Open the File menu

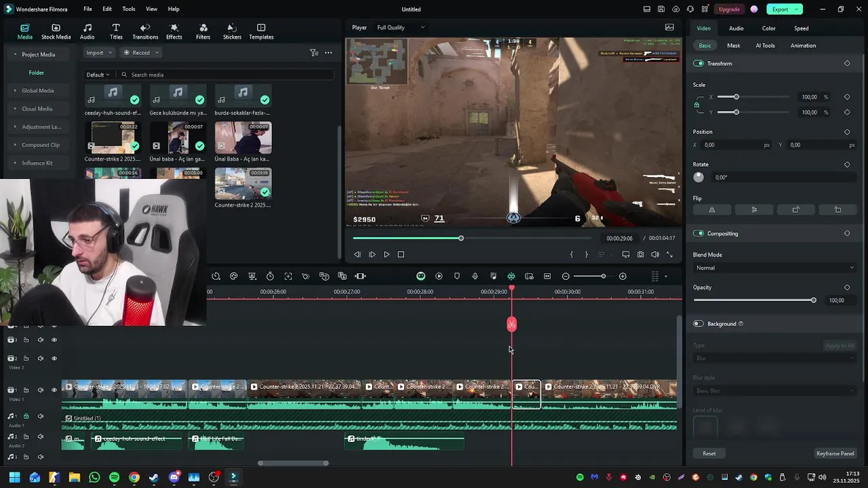(x=87, y=9)
